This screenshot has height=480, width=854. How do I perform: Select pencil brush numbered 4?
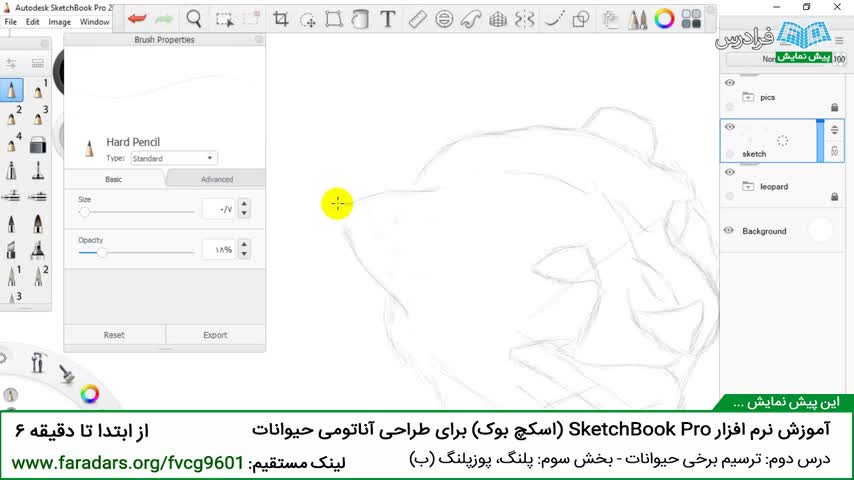(11, 144)
